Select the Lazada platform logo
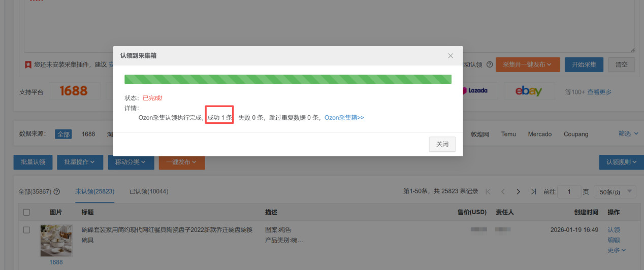644x270 pixels. (x=477, y=91)
